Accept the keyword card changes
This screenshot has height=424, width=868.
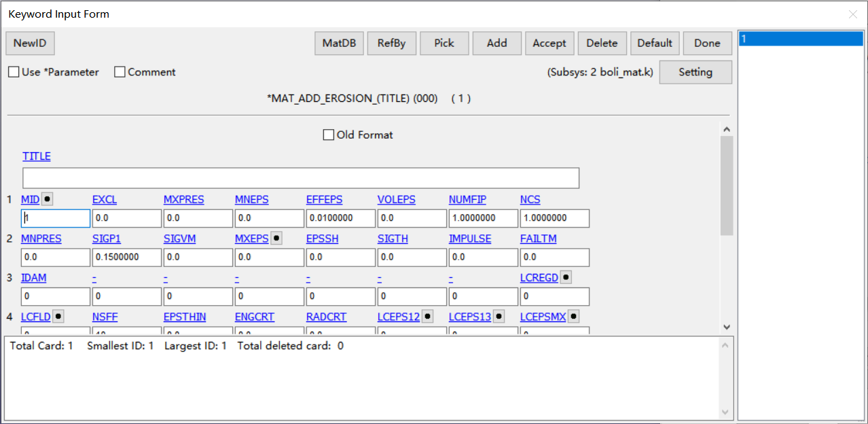coord(549,43)
